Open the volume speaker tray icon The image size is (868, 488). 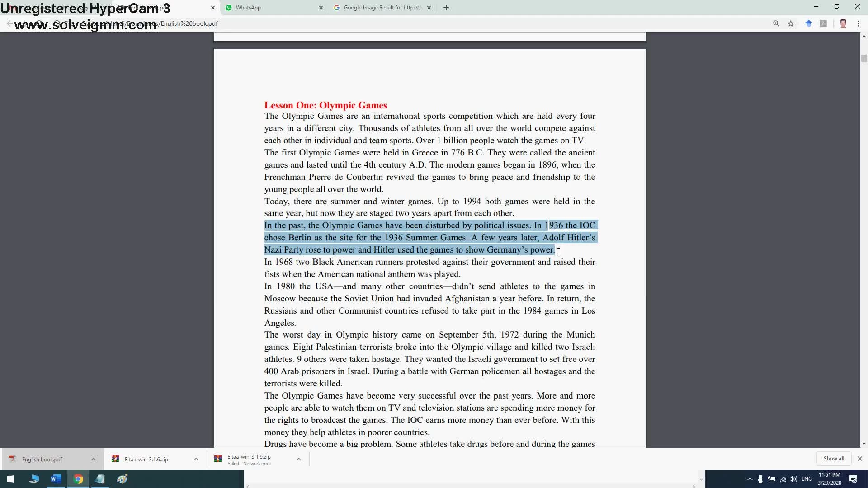[x=793, y=479]
